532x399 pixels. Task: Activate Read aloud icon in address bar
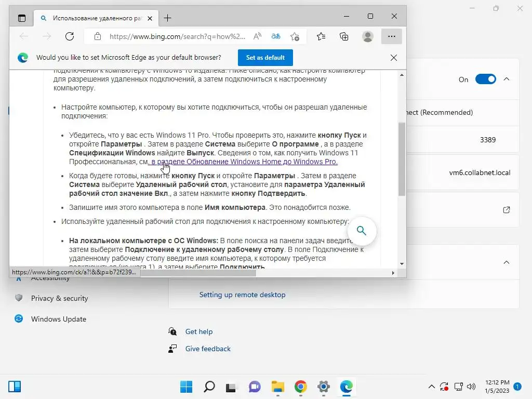tap(258, 36)
